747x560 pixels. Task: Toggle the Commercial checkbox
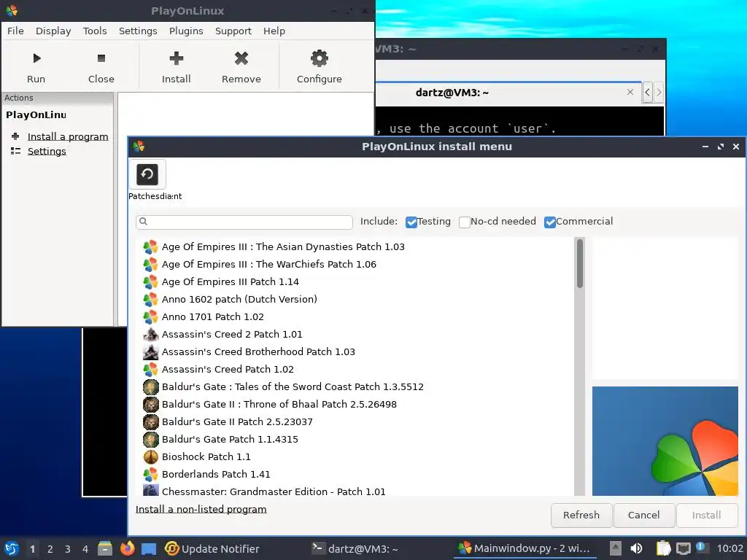(550, 222)
